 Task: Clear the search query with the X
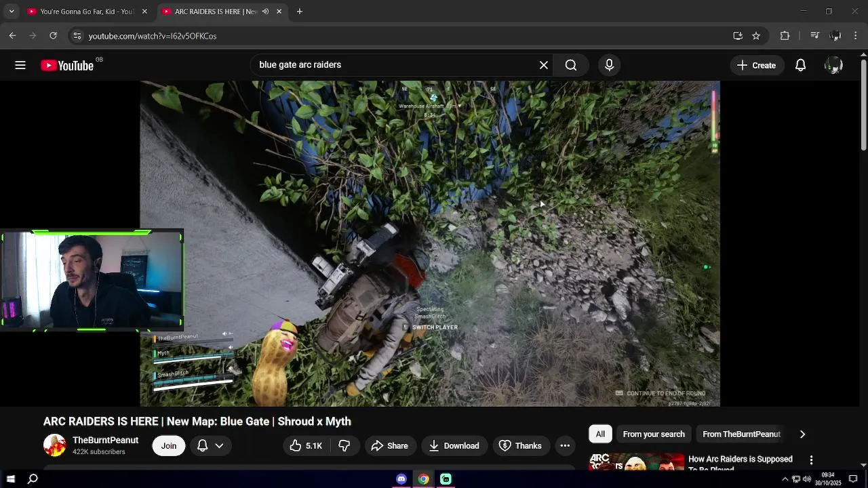click(544, 65)
